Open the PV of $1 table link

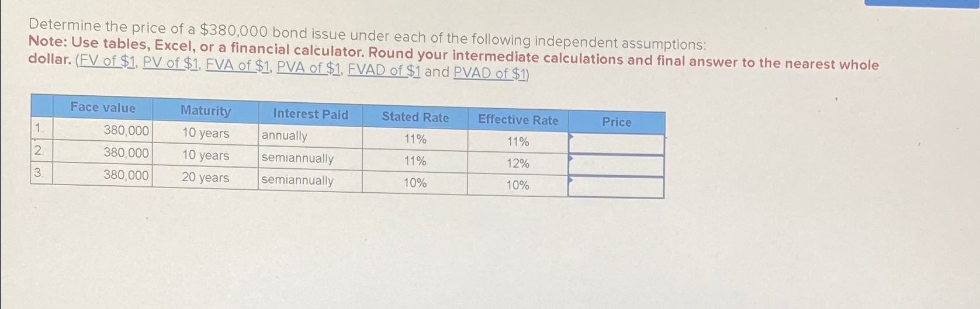point(171,63)
